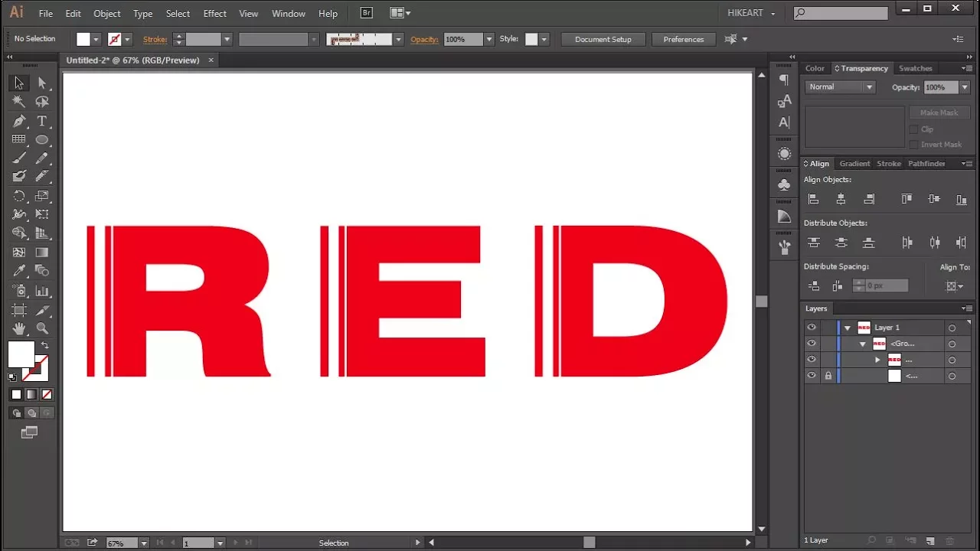Click Horizontal Align Left icon
This screenshot has height=551, width=980.
[x=813, y=199]
